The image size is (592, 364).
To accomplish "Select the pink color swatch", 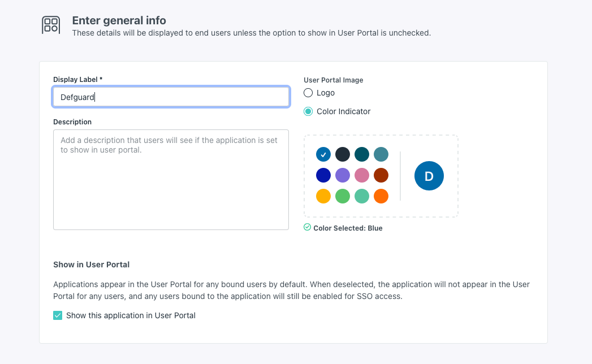I will pos(362,175).
